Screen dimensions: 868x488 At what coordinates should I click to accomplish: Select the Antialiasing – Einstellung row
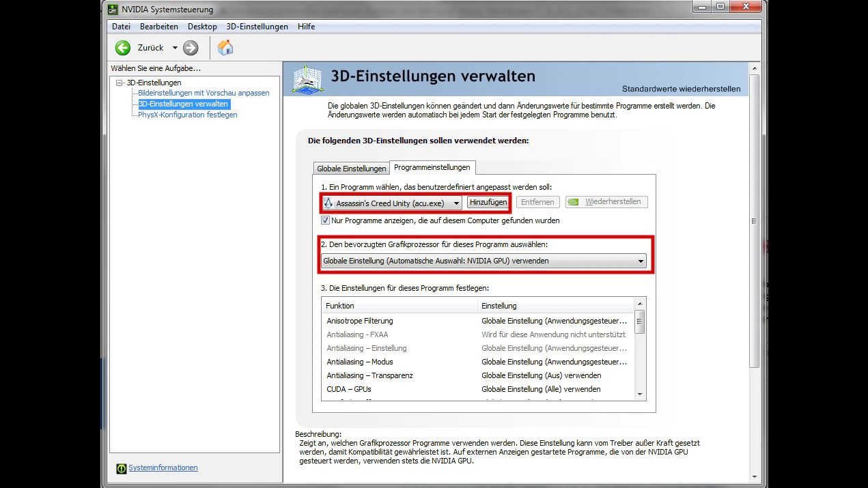(x=477, y=348)
